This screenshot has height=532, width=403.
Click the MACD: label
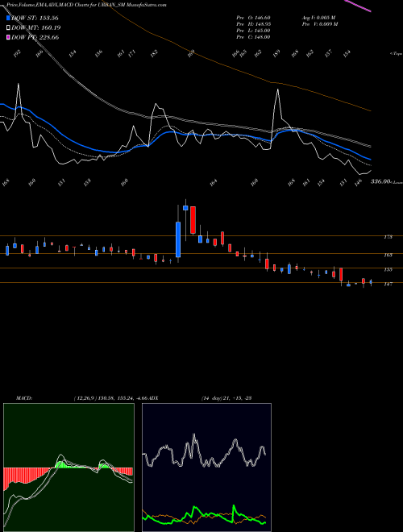click(x=24, y=397)
